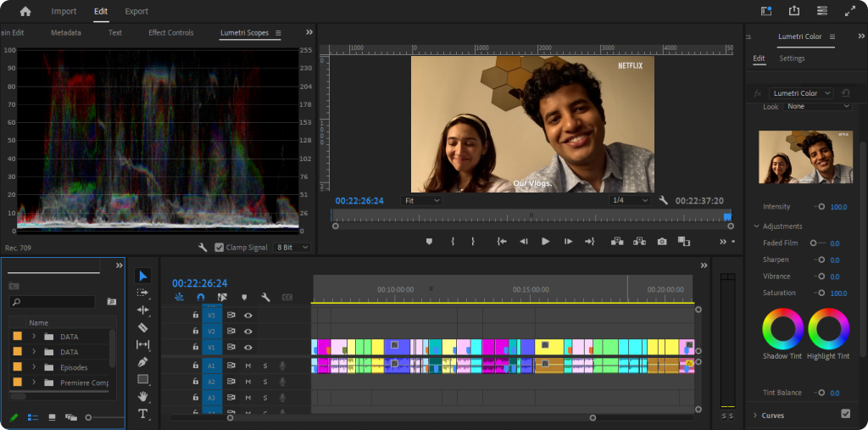This screenshot has height=430, width=868.
Task: Click the Add Marker icon in Program Monitor
Action: click(429, 241)
